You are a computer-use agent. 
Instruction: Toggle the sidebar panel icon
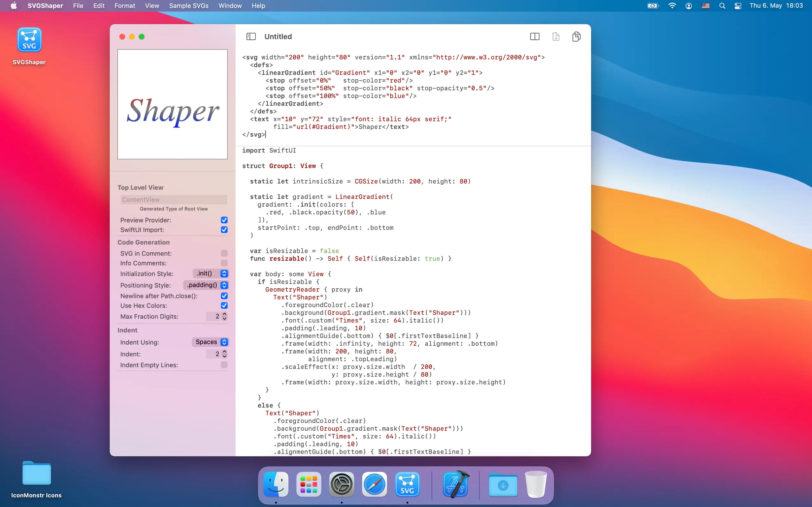coord(251,36)
